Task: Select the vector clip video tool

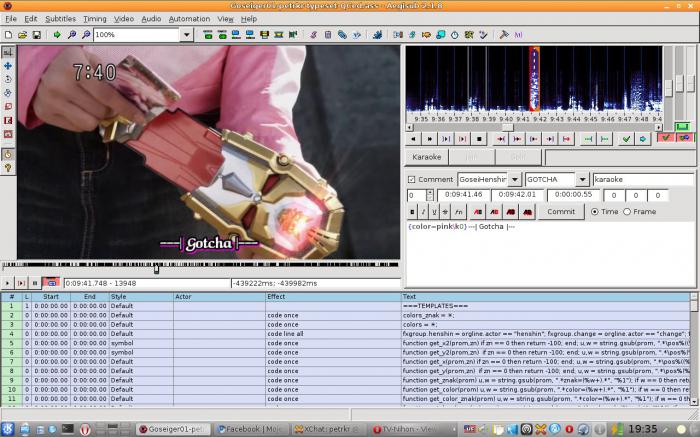Action: (8, 134)
